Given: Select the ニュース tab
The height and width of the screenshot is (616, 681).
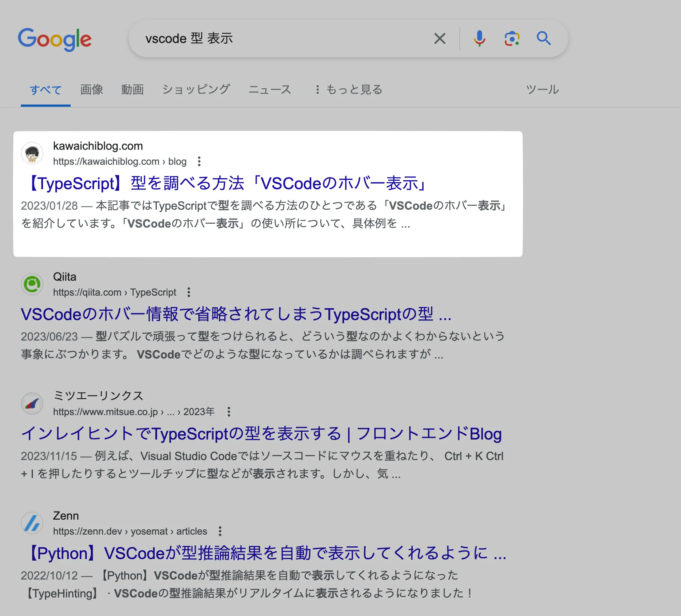Looking at the screenshot, I should [269, 90].
